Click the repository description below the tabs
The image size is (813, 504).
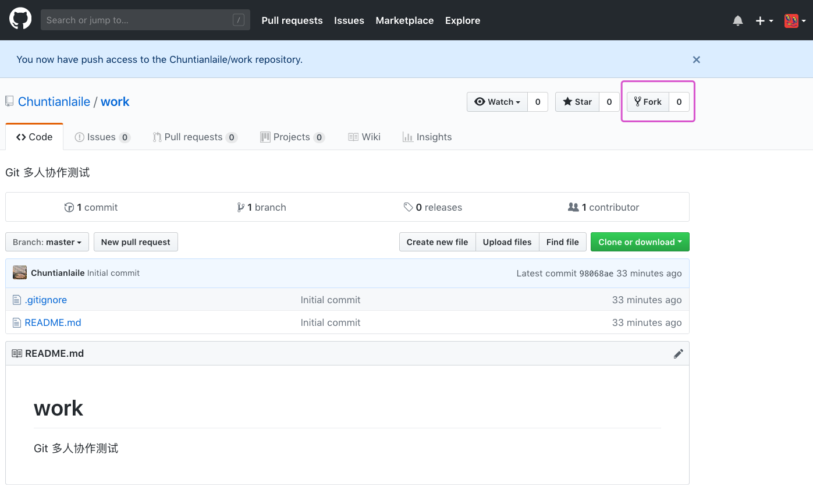coord(48,173)
